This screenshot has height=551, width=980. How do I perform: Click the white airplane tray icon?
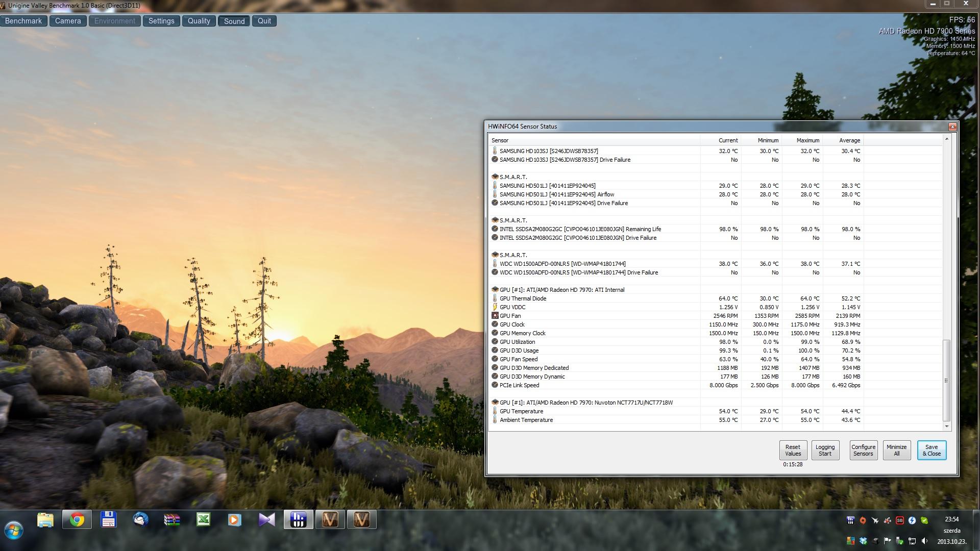875,520
